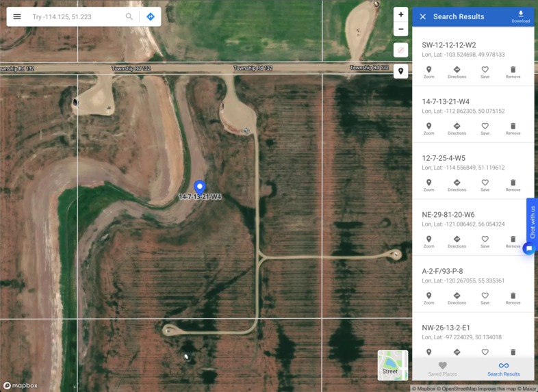Click the blue chat bubble icon
Image resolution: width=538 pixels, height=392 pixels.
pyautogui.click(x=529, y=248)
